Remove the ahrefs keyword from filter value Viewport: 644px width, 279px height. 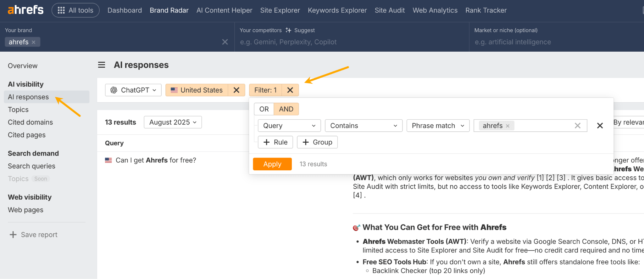tap(508, 126)
